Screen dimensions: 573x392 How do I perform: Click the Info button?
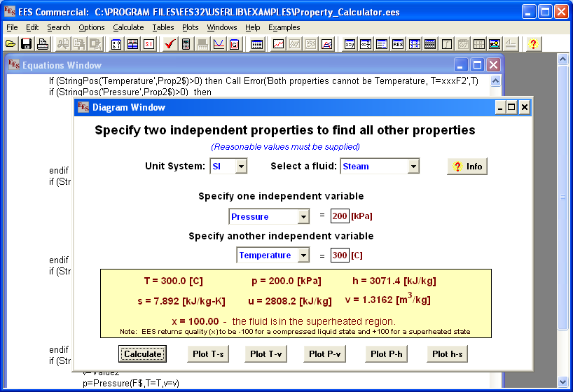467,167
